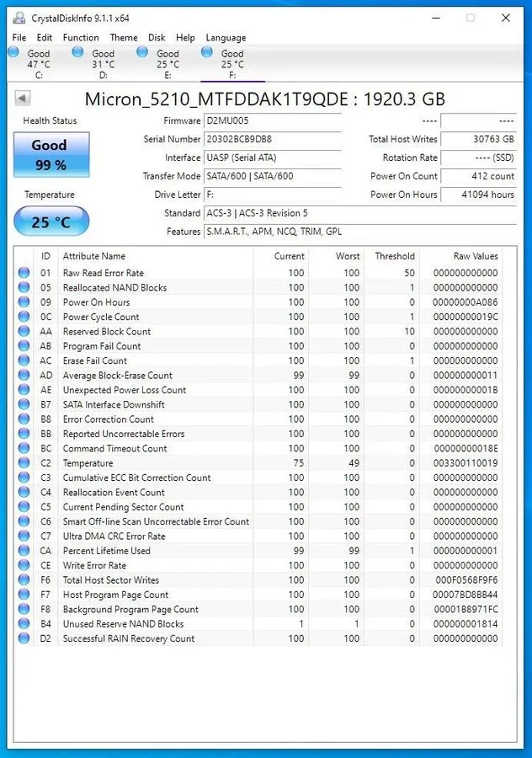Click the Good 99 % health status button
Image resolution: width=532 pixels, height=758 pixels.
coord(51,155)
